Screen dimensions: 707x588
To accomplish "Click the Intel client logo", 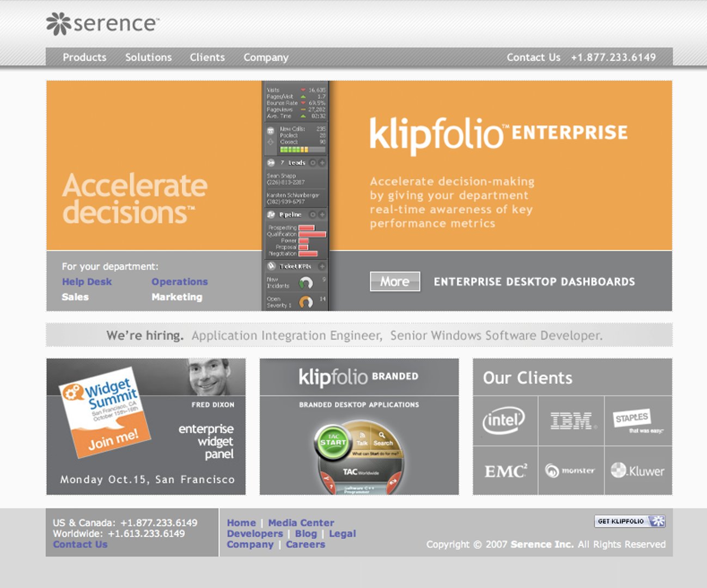I will (x=504, y=420).
